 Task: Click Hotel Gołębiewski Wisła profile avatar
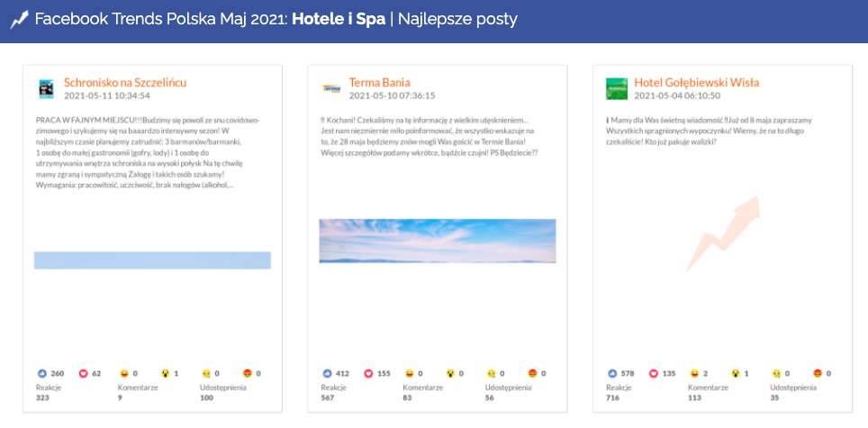tap(617, 88)
